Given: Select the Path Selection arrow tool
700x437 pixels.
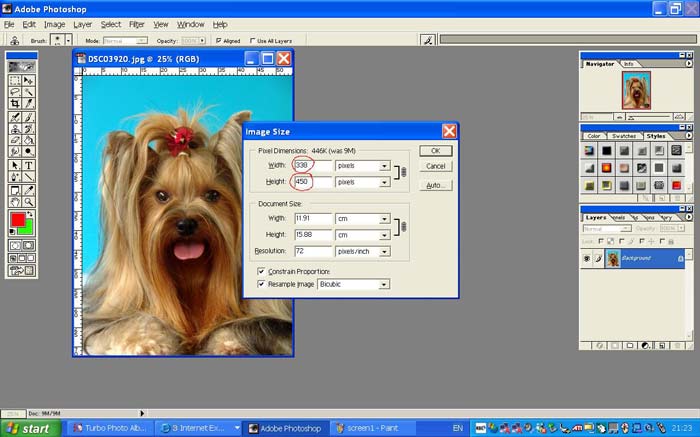Looking at the screenshot, I should coord(15,165).
